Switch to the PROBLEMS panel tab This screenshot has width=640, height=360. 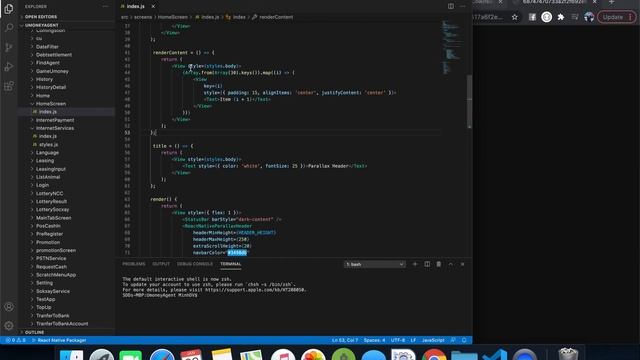(133, 264)
